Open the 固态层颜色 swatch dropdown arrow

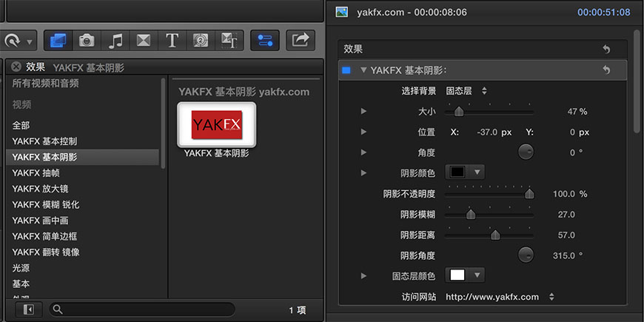click(x=477, y=275)
